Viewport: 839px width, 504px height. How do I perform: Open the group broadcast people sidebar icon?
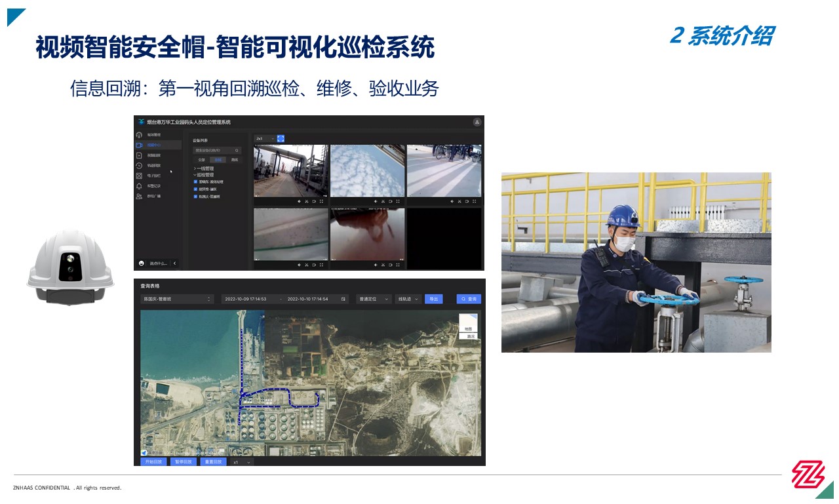pos(139,196)
